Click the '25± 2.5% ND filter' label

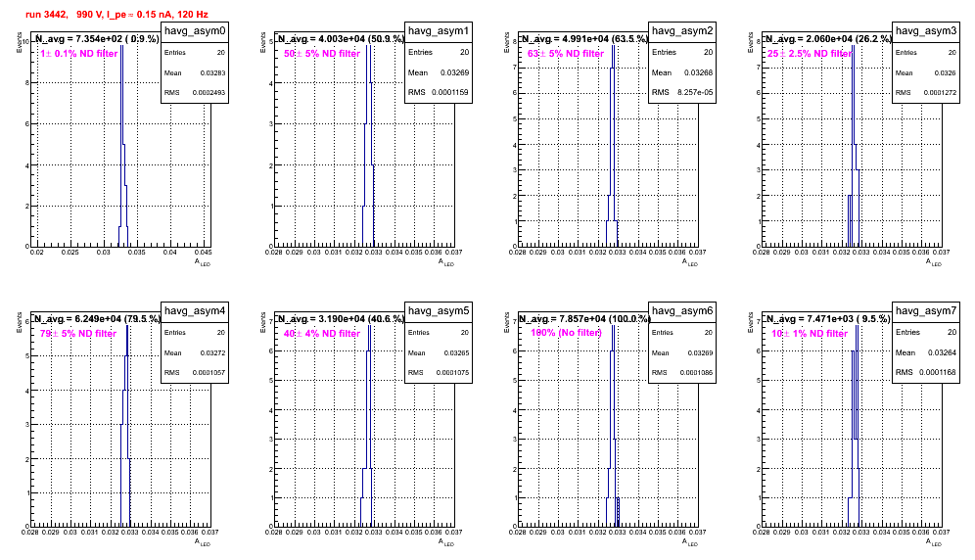(809, 54)
